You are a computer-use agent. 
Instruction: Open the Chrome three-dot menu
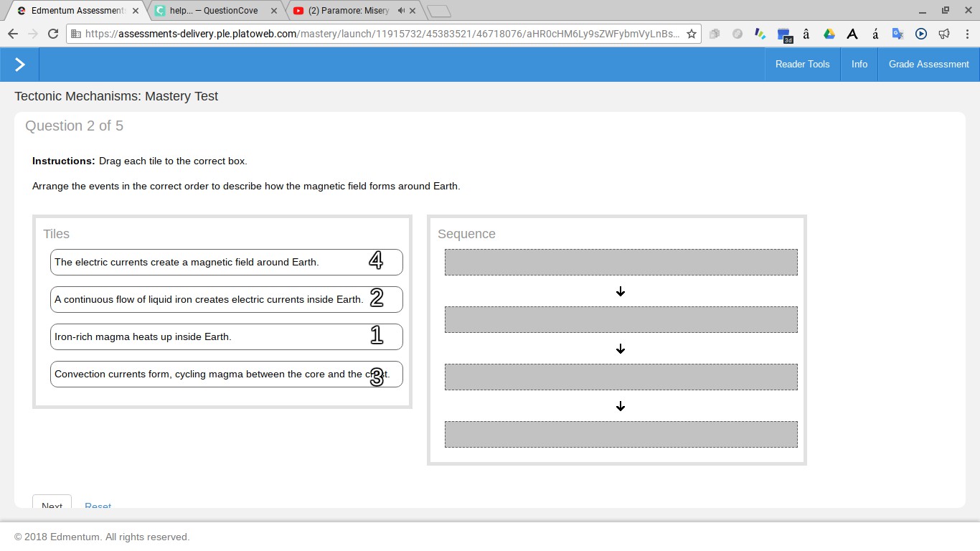[966, 34]
